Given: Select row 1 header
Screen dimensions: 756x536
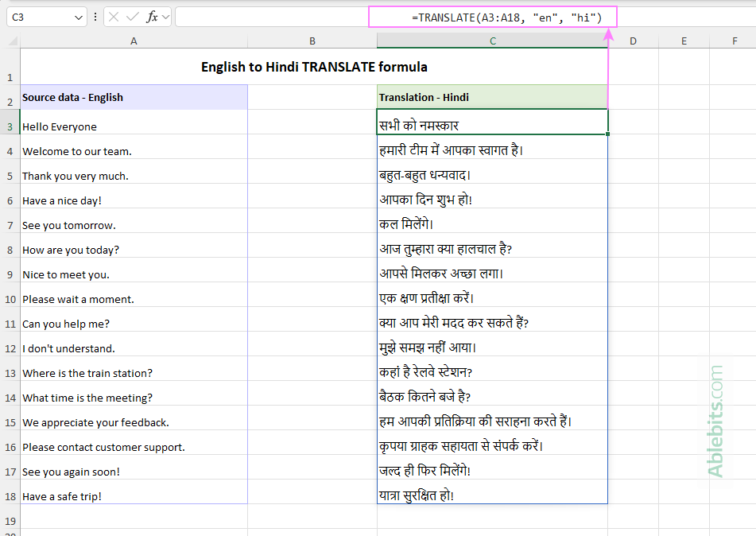Looking at the screenshot, I should (10, 67).
